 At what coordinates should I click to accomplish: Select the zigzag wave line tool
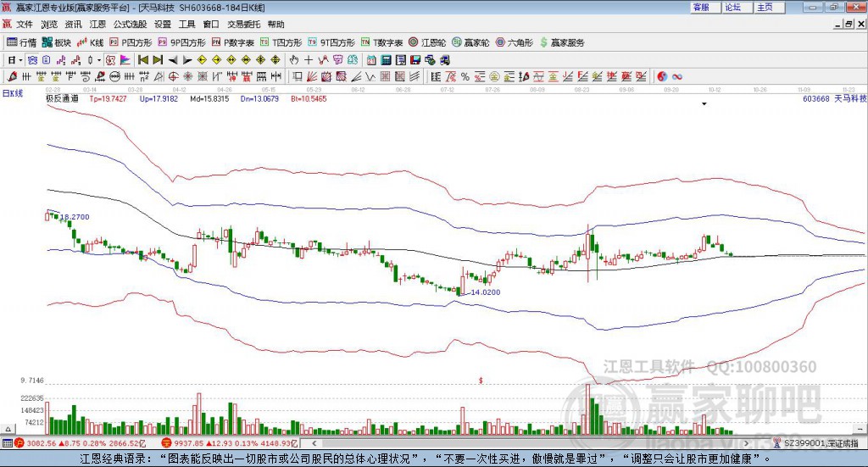pos(370,76)
